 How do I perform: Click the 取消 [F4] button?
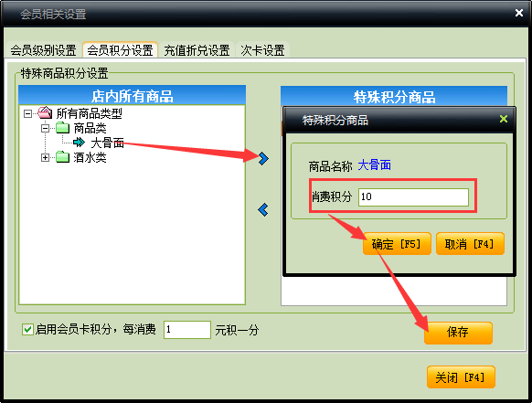click(470, 244)
